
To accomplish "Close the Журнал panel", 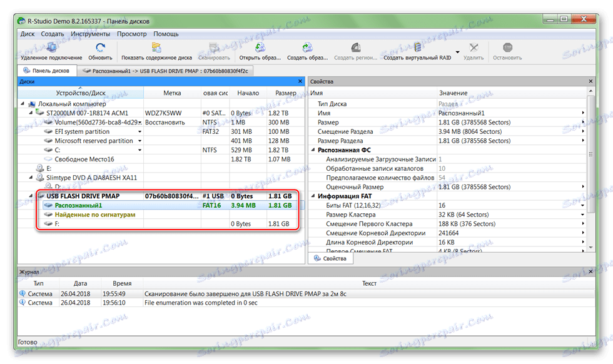I will pos(590,271).
